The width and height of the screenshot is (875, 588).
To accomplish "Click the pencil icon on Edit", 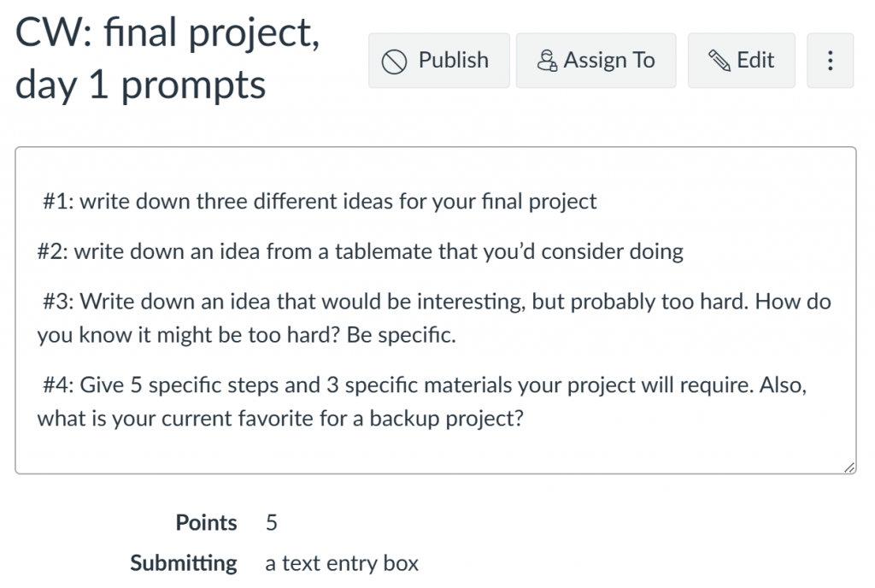I will [719, 60].
